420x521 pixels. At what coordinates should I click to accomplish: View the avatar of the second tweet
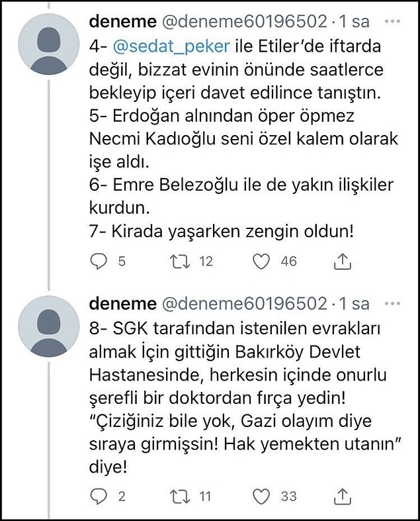pyautogui.click(x=49, y=326)
